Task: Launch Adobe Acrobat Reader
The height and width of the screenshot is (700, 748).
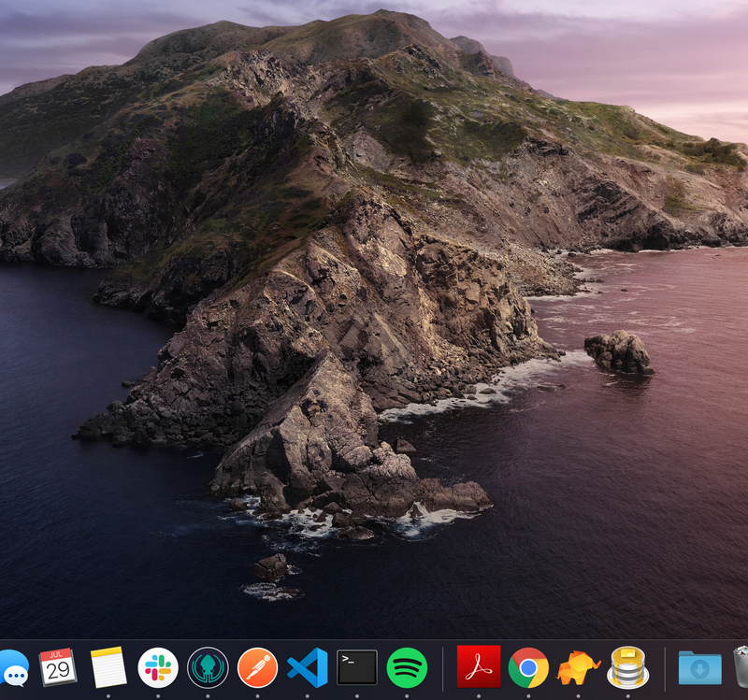Action: coord(479,666)
